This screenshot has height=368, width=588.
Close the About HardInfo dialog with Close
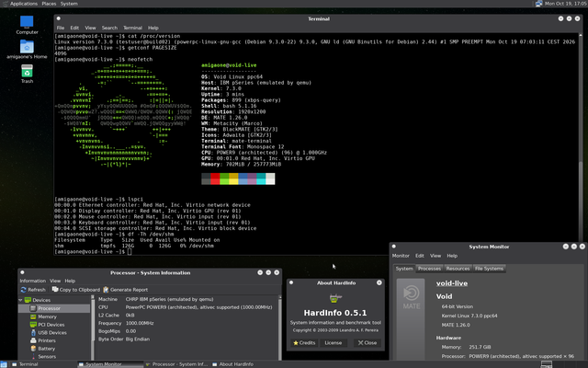click(x=367, y=343)
